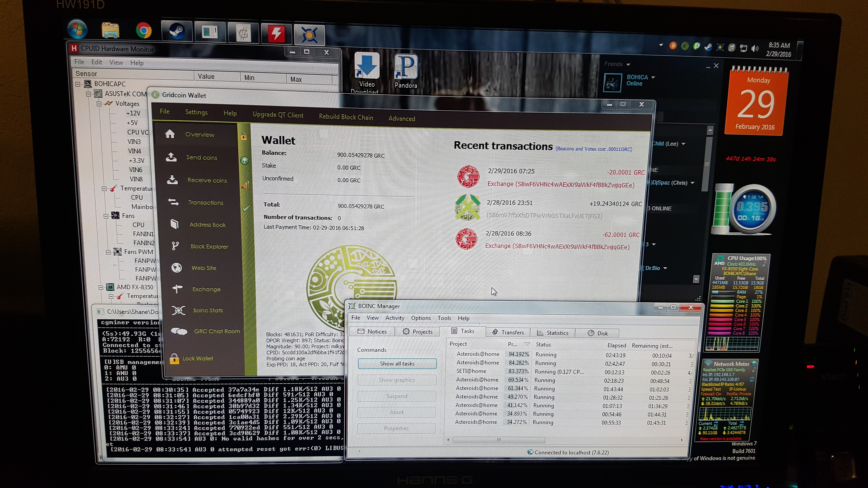Click the Boinc Stats sidebar icon
The height and width of the screenshot is (488, 868).
coord(178,310)
